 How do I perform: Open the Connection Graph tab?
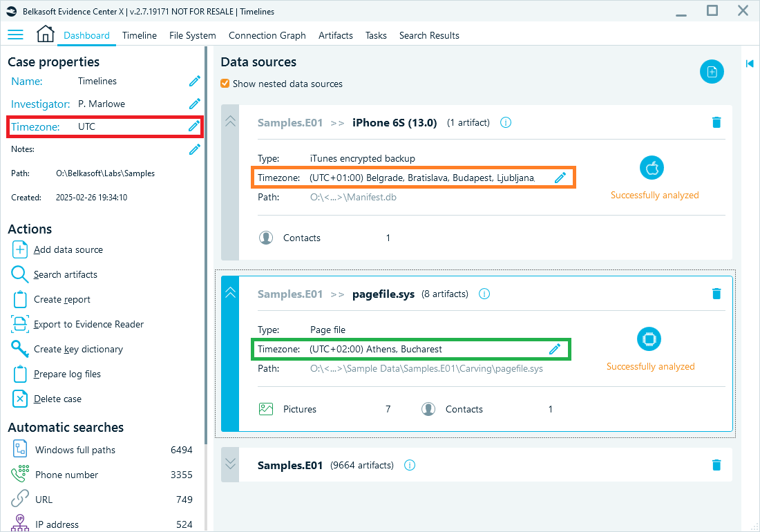[267, 35]
